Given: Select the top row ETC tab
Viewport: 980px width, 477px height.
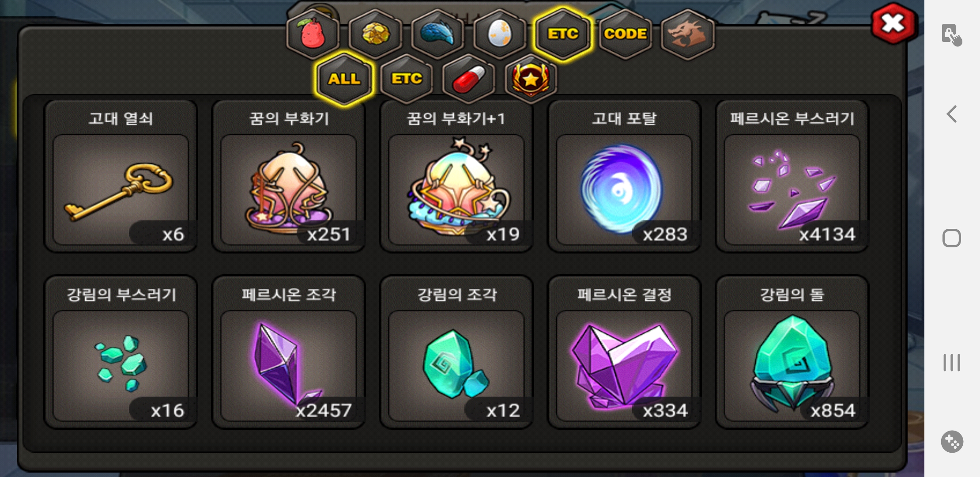Looking at the screenshot, I should pyautogui.click(x=563, y=34).
